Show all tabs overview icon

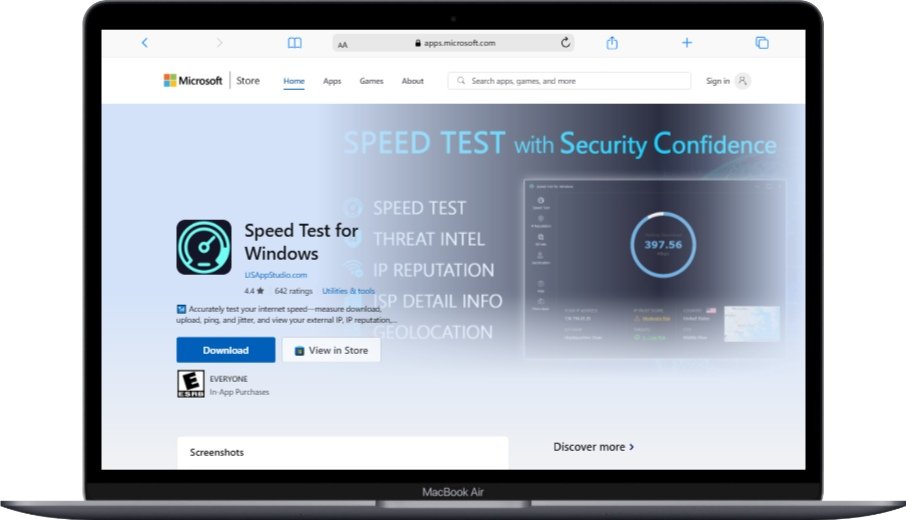click(762, 43)
